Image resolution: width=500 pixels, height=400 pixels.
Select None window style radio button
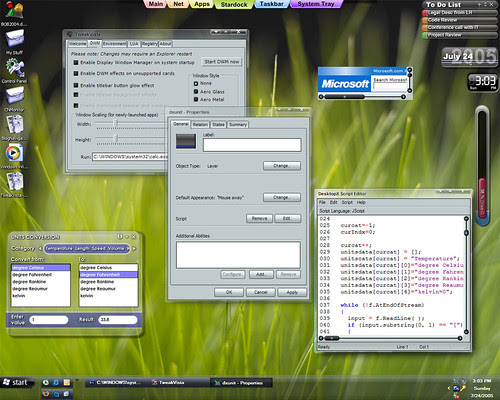tap(196, 83)
